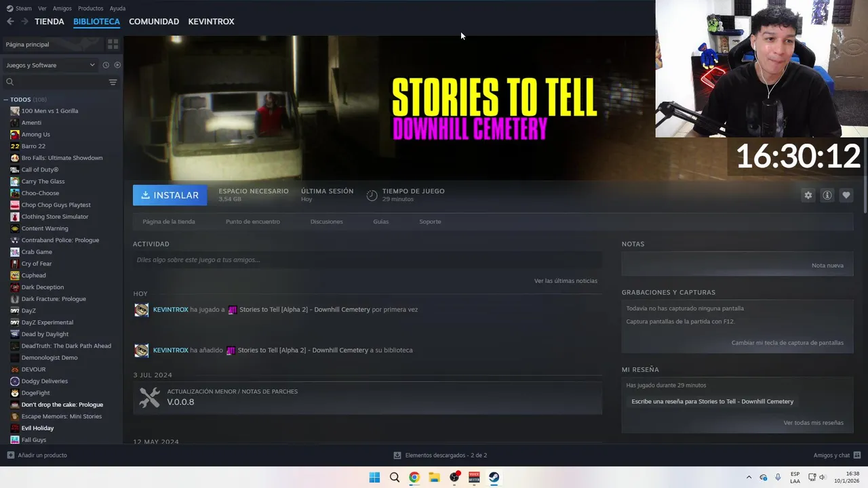
Task: Open File Explorer from taskbar
Action: [x=434, y=477]
